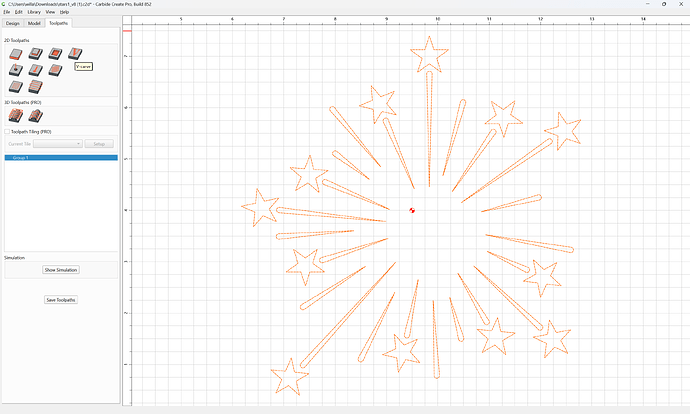Switch to the Model tab
Viewport: 690px width, 414px height.
(34, 23)
